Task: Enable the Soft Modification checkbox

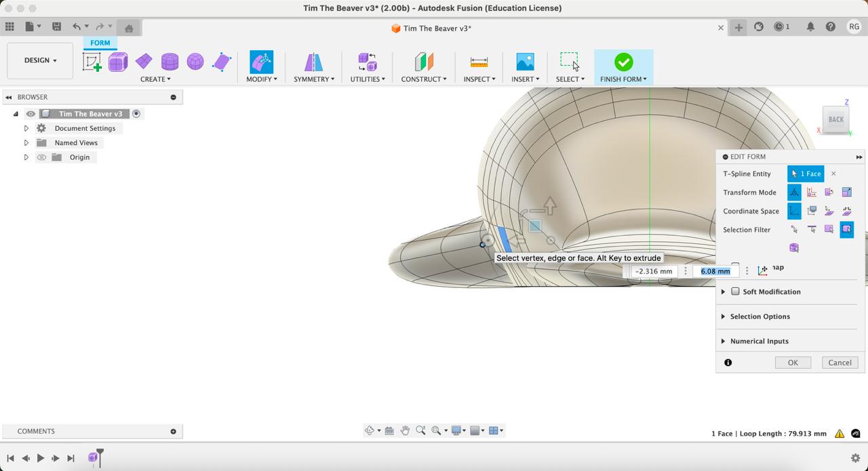Action: point(735,291)
